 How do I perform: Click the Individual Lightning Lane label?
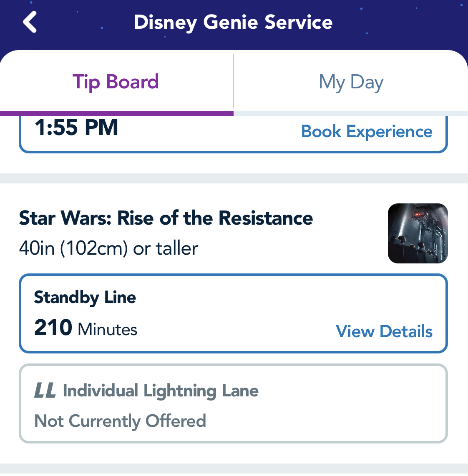click(161, 391)
